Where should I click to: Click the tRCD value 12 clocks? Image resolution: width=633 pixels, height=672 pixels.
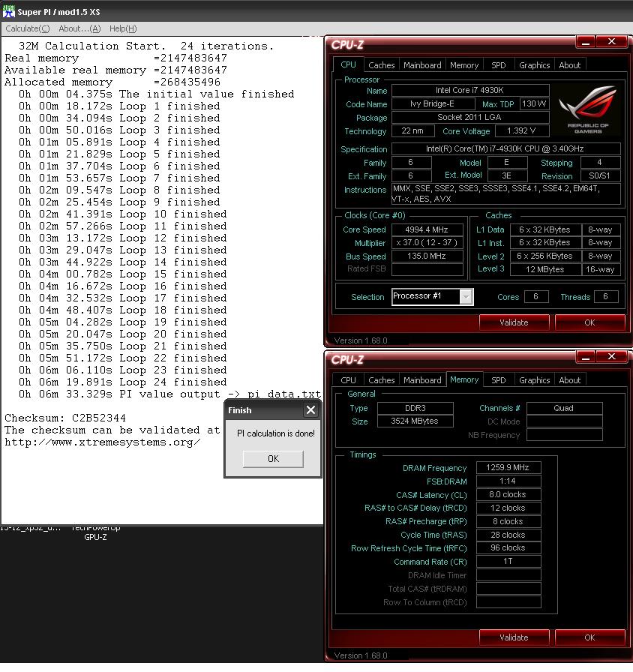(508, 508)
